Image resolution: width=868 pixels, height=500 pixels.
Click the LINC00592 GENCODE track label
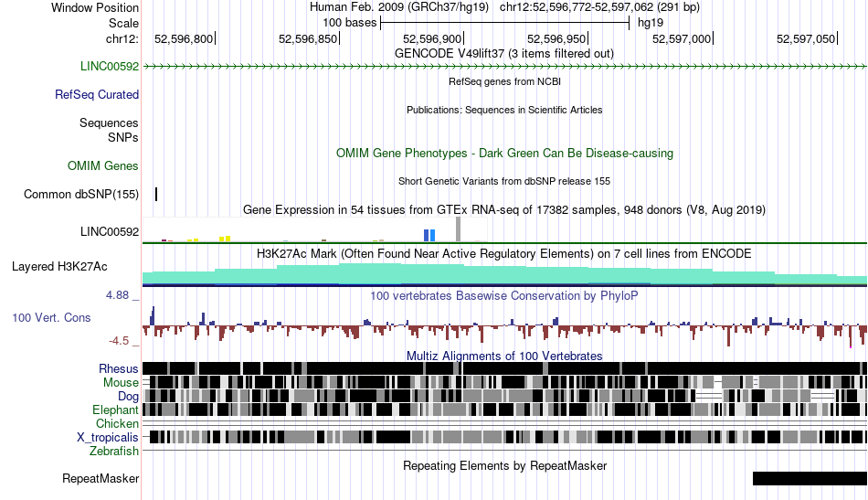[110, 66]
